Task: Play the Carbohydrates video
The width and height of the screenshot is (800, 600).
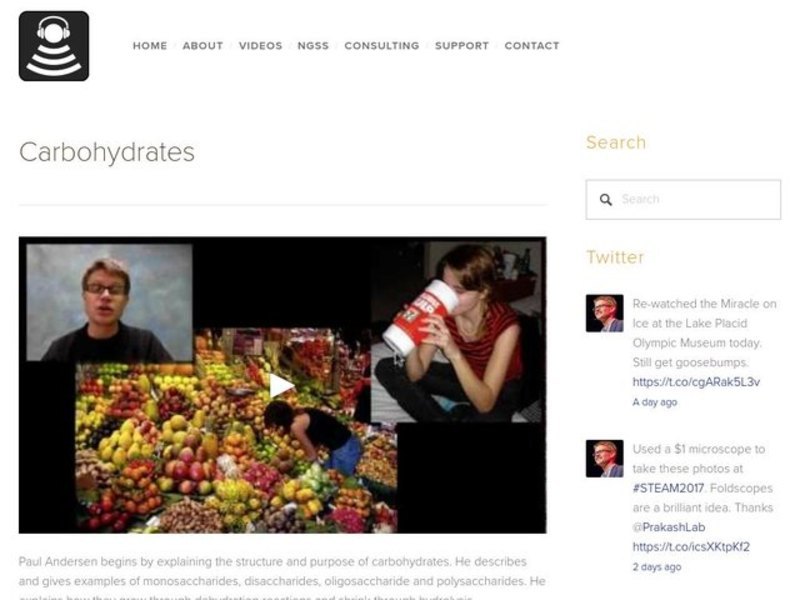Action: point(282,386)
